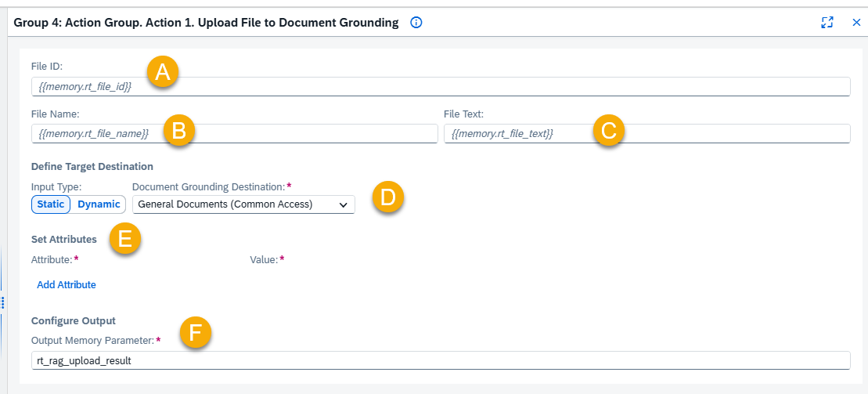This screenshot has height=394, width=868.
Task: Focus the File ID input field
Action: point(441,87)
